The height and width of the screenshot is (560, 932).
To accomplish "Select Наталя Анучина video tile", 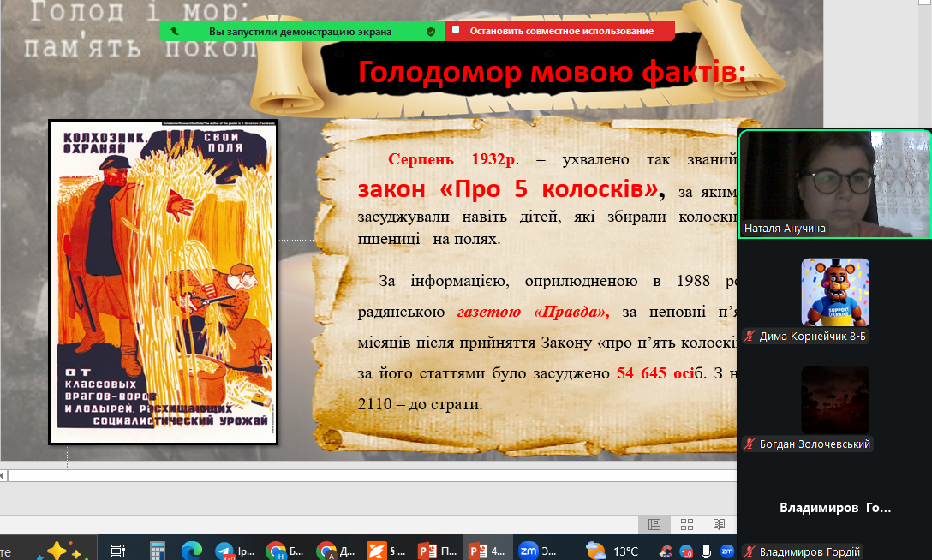I will (833, 182).
